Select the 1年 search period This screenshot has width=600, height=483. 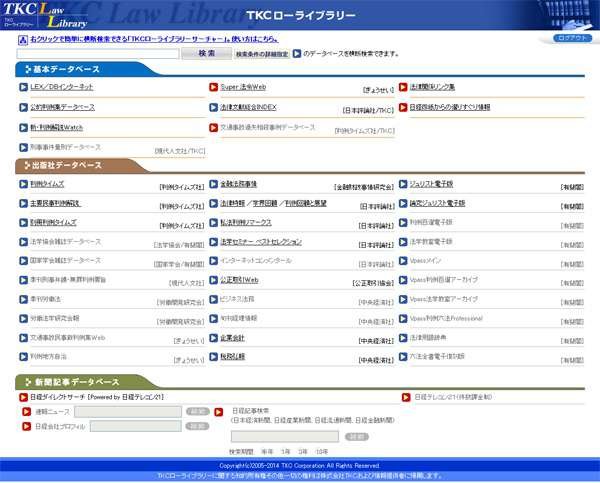[x=285, y=452]
